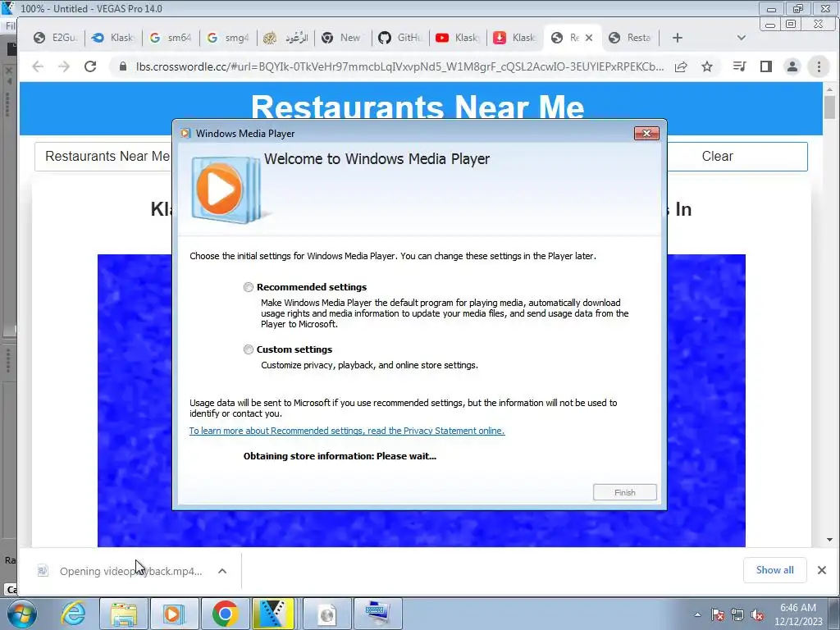Switch to Chrome in taskbar

[225, 614]
